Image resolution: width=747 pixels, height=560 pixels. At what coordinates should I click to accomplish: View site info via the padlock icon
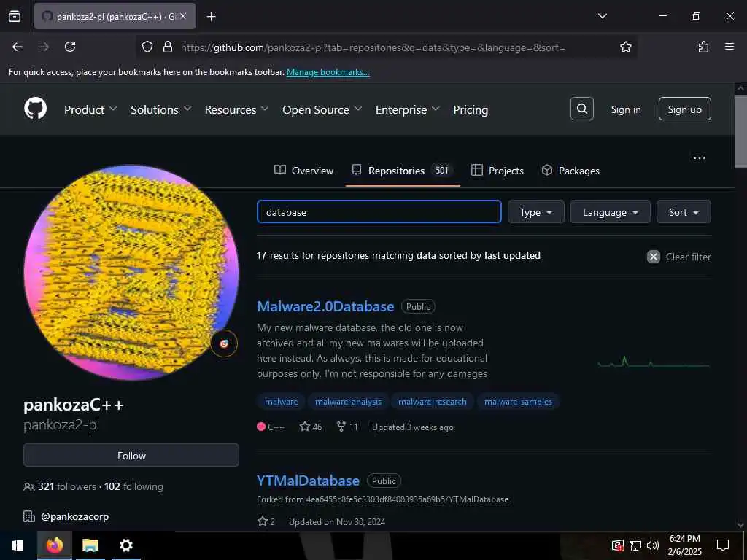pos(167,47)
